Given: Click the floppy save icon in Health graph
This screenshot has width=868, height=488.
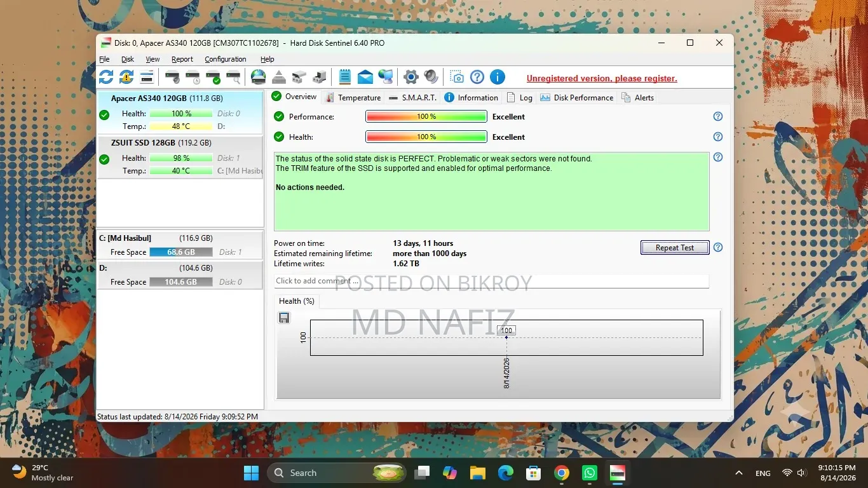Looking at the screenshot, I should 284,318.
